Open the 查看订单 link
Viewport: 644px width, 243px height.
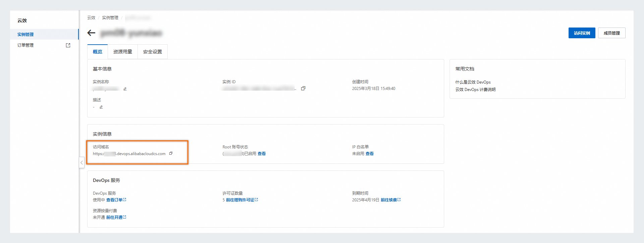tap(116, 200)
